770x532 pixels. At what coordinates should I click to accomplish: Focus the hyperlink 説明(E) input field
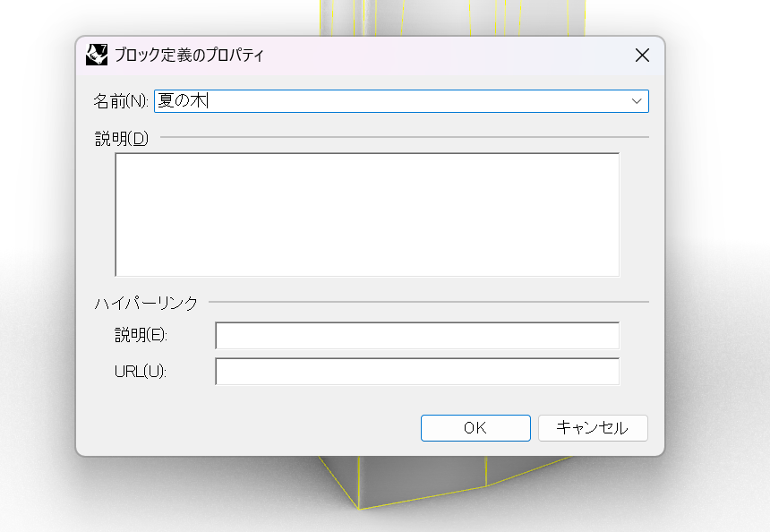[417, 336]
